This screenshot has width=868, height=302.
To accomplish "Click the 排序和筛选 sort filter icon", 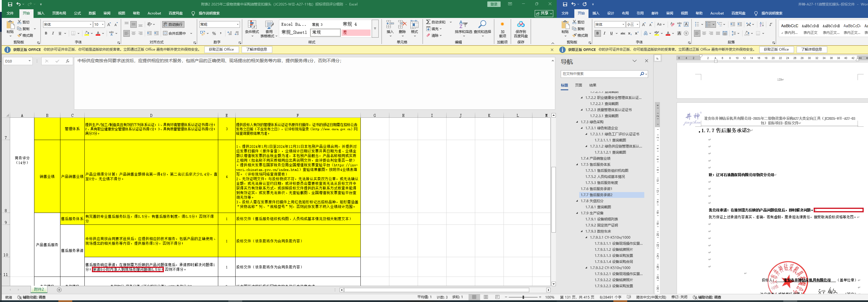I will point(463,26).
